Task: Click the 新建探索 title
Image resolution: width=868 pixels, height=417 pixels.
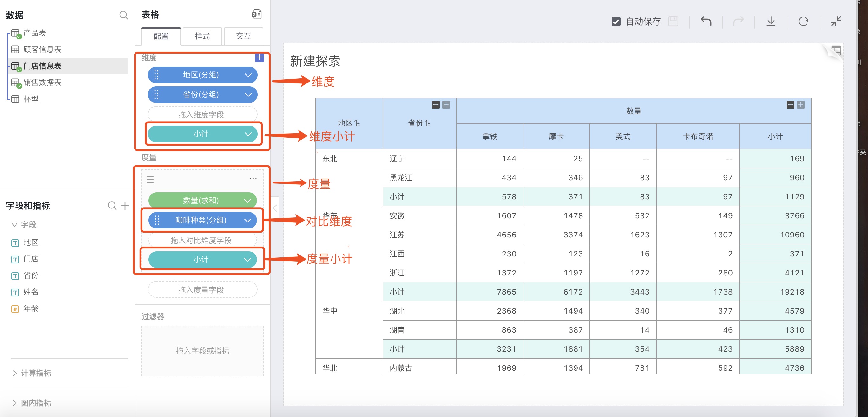Action: (x=315, y=61)
